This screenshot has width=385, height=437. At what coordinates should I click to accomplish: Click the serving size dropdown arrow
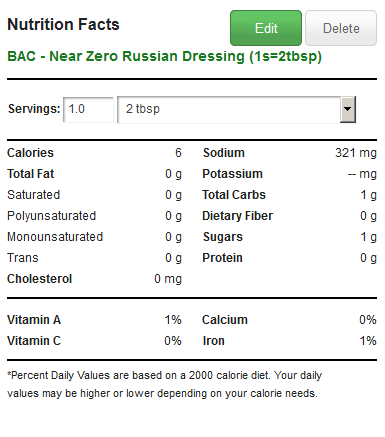coord(348,109)
